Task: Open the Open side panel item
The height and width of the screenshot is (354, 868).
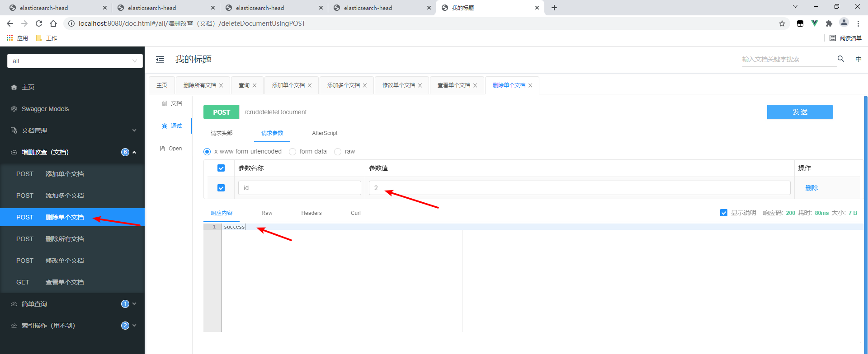Action: [171, 149]
